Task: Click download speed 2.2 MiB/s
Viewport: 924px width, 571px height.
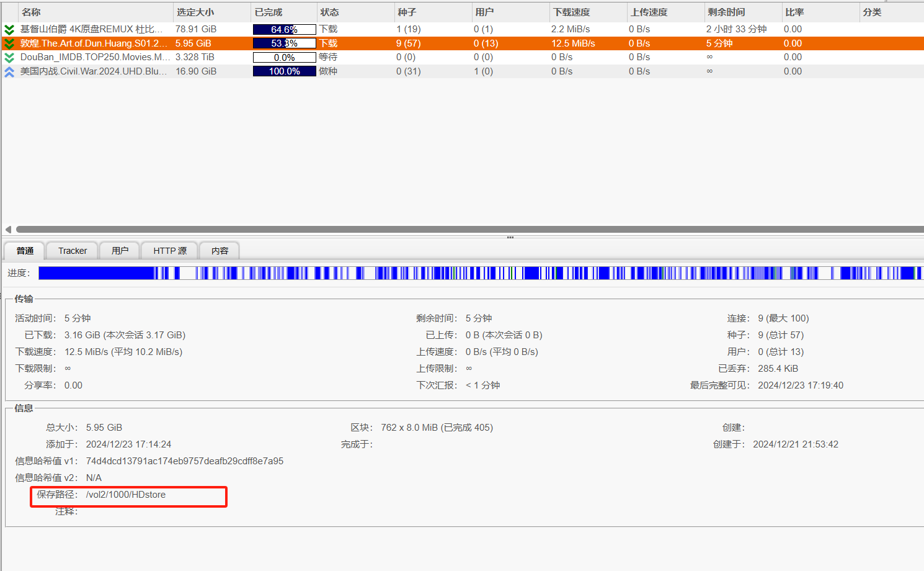Action: (571, 29)
